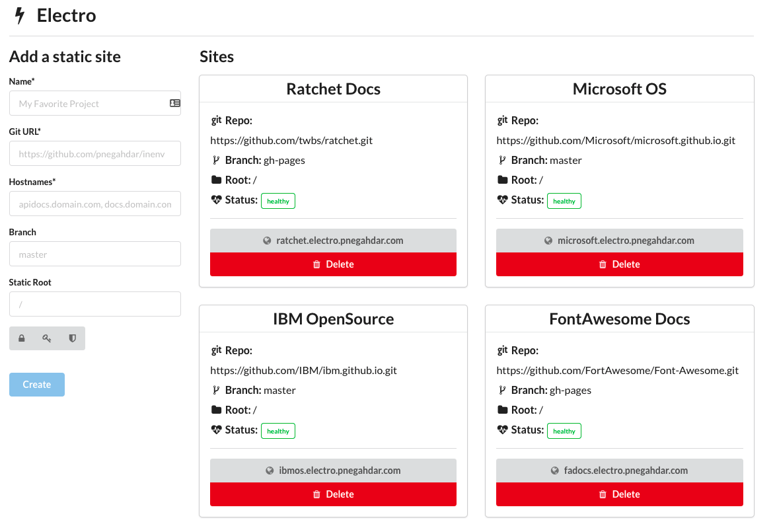Click the heartbeat icon in Microsoft OS card
This screenshot has width=775, height=532.
(x=502, y=200)
